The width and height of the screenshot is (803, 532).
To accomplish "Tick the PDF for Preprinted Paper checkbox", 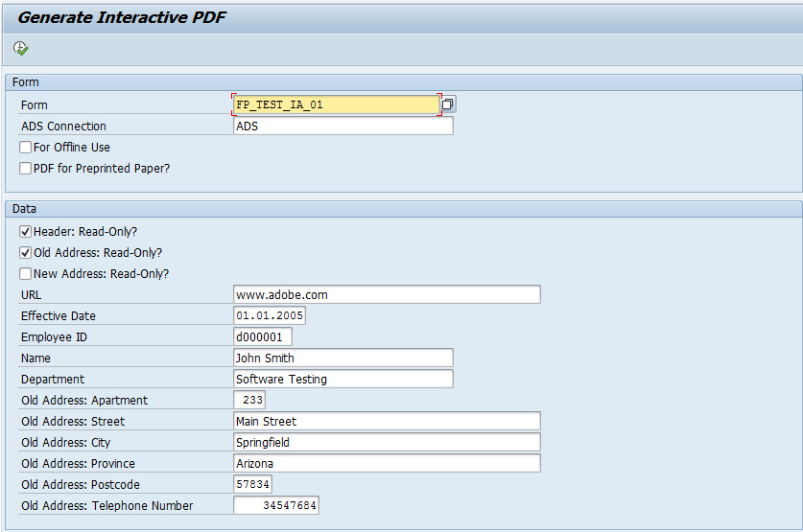I will pyautogui.click(x=25, y=169).
